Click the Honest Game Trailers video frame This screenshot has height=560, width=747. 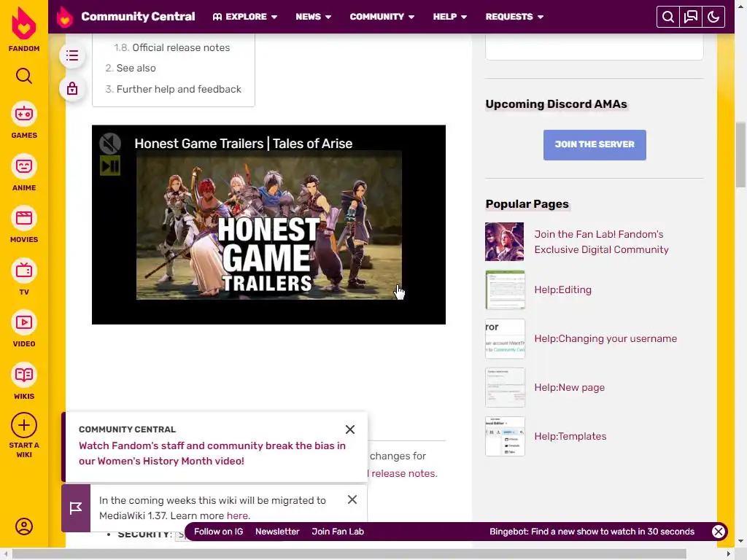(268, 225)
